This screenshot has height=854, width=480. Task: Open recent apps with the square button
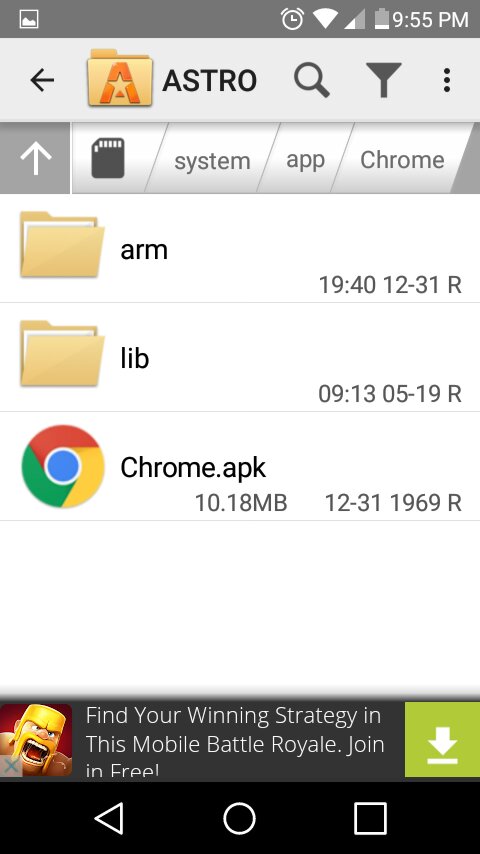tap(370, 818)
